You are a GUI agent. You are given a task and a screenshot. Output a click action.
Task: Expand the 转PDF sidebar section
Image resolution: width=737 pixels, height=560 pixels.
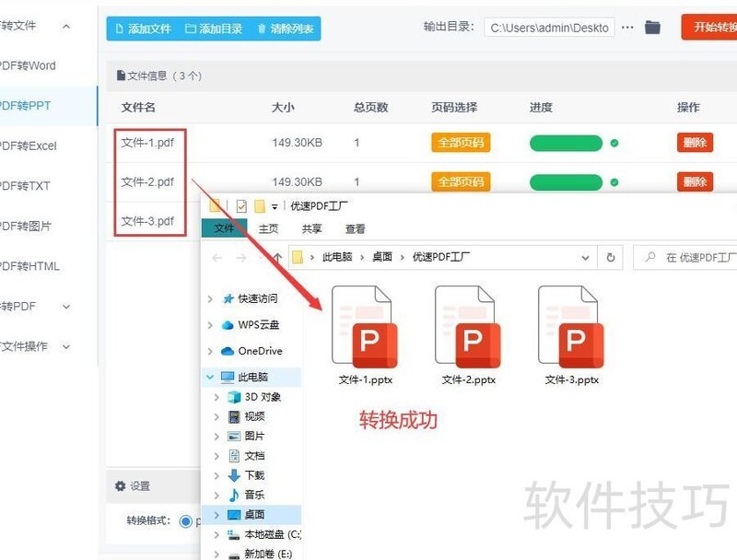click(65, 306)
